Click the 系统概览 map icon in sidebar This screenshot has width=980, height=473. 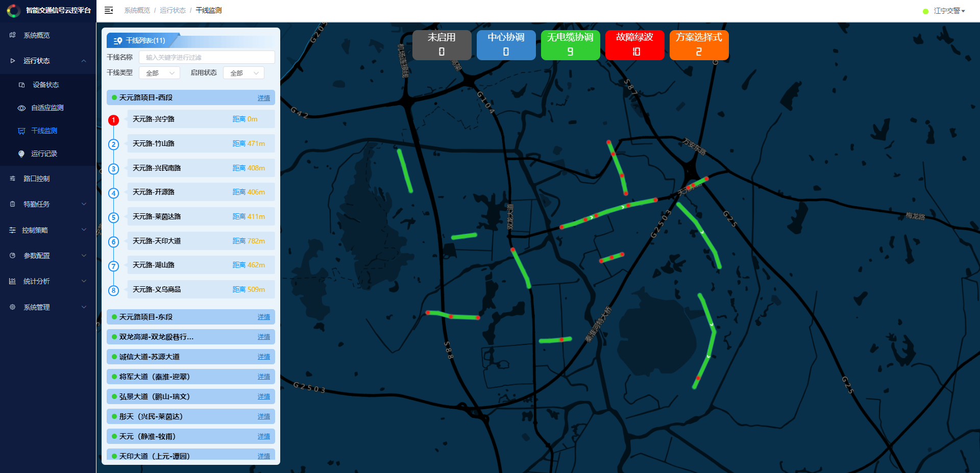pyautogui.click(x=13, y=35)
